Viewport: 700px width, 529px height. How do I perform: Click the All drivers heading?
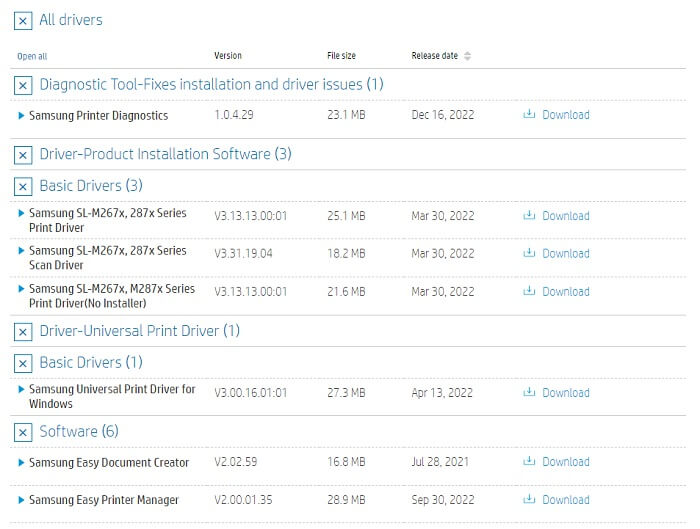[x=71, y=20]
